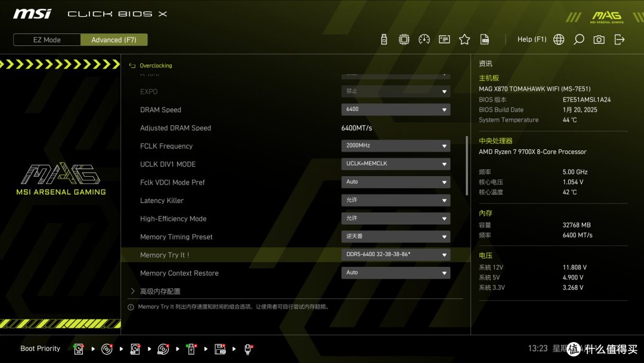Screen dimensions: 644x363
Task: Click the CPU chip icon in toolbar
Action: (x=404, y=39)
